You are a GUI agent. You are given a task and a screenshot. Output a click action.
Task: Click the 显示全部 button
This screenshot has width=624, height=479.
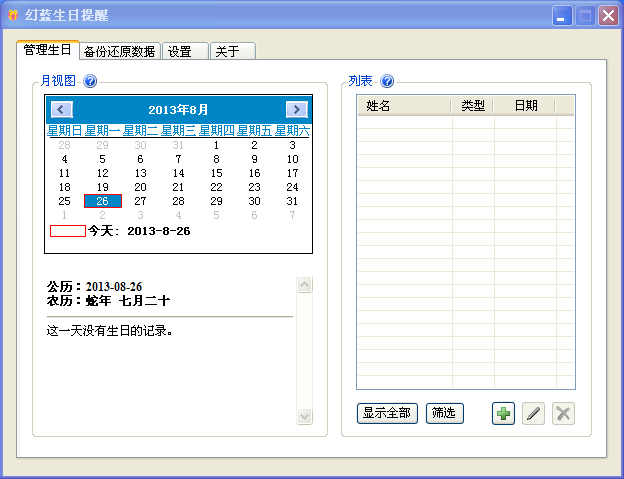pyautogui.click(x=387, y=413)
